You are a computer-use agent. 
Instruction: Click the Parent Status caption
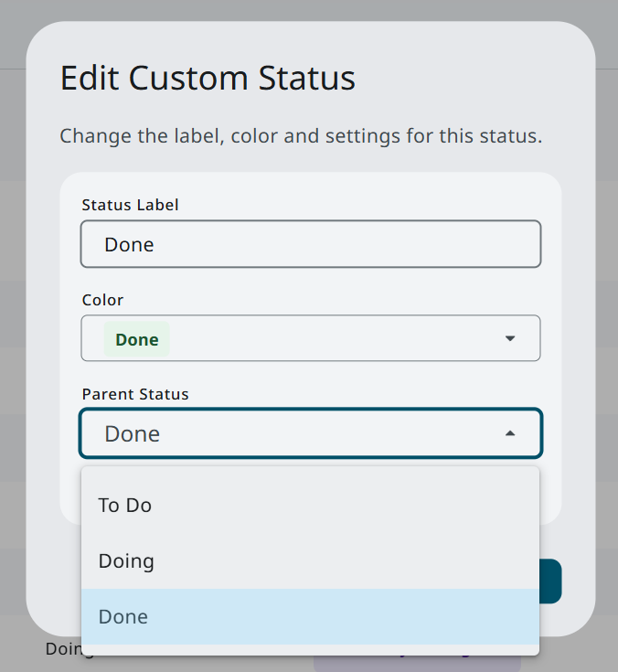(x=135, y=395)
